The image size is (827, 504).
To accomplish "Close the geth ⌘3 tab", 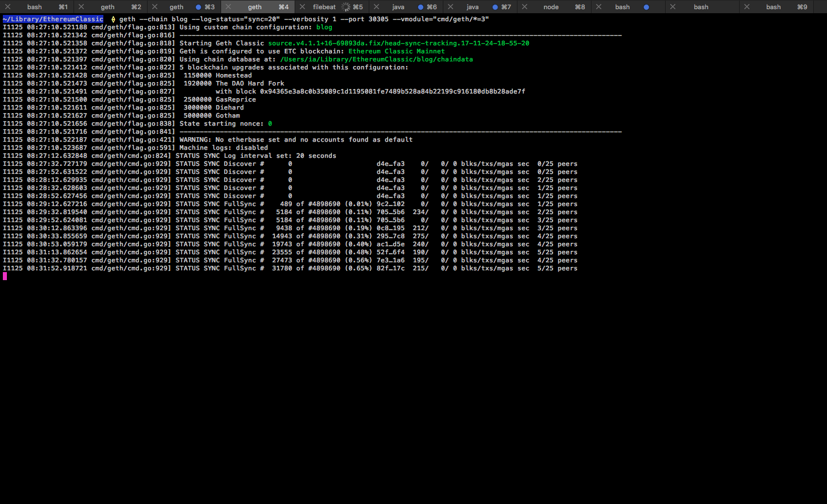I will (x=154, y=7).
